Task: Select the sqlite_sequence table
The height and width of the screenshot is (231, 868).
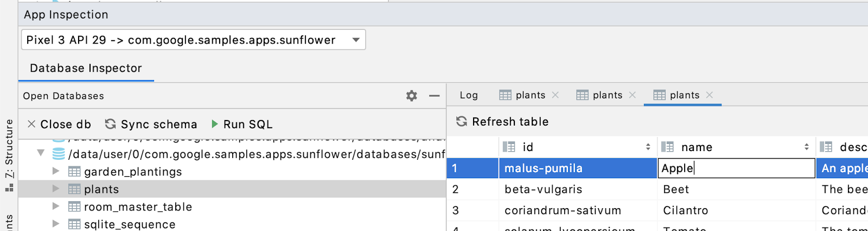Action: [x=130, y=224]
